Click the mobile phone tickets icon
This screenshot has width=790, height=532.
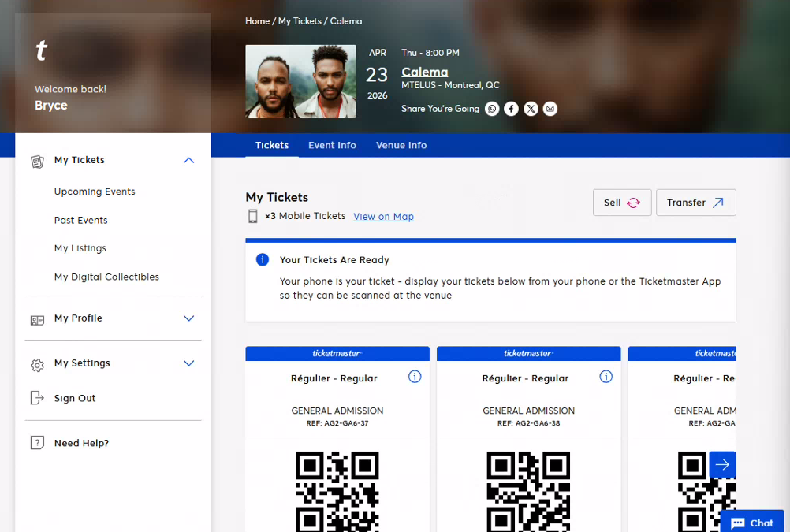pyautogui.click(x=253, y=216)
